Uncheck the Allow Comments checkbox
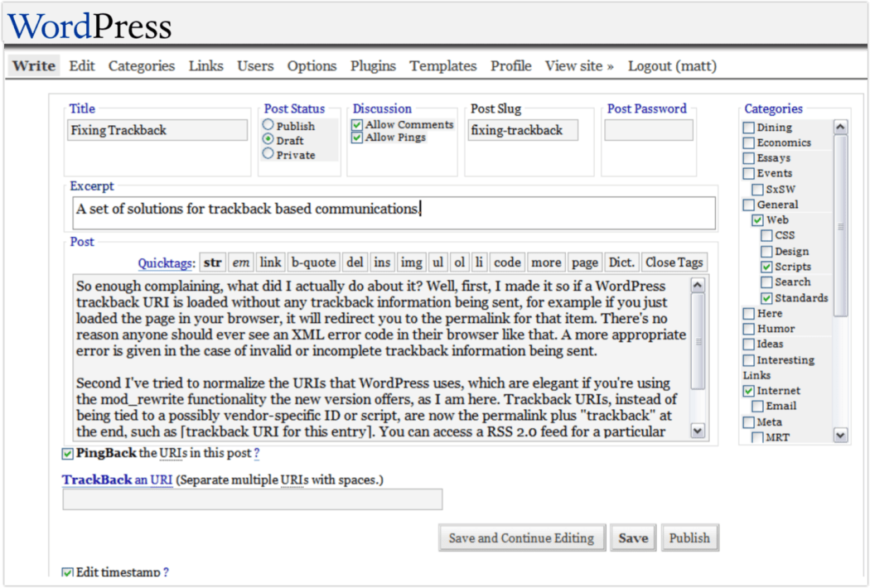 pyautogui.click(x=357, y=125)
